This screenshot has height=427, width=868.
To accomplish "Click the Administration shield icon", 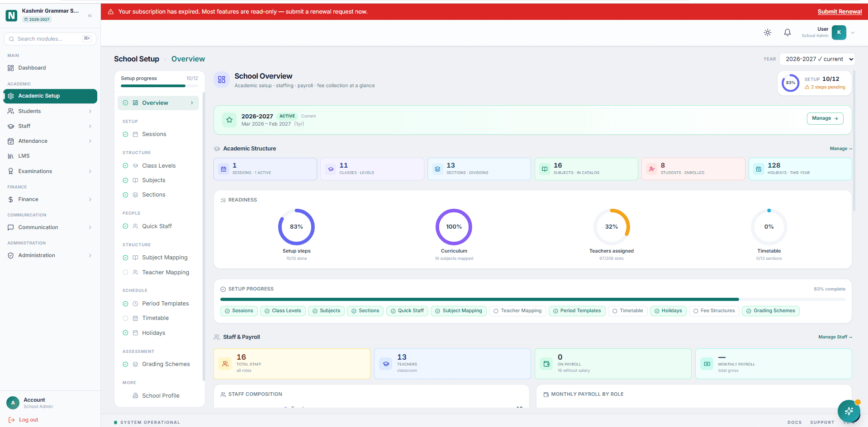I will click(11, 255).
